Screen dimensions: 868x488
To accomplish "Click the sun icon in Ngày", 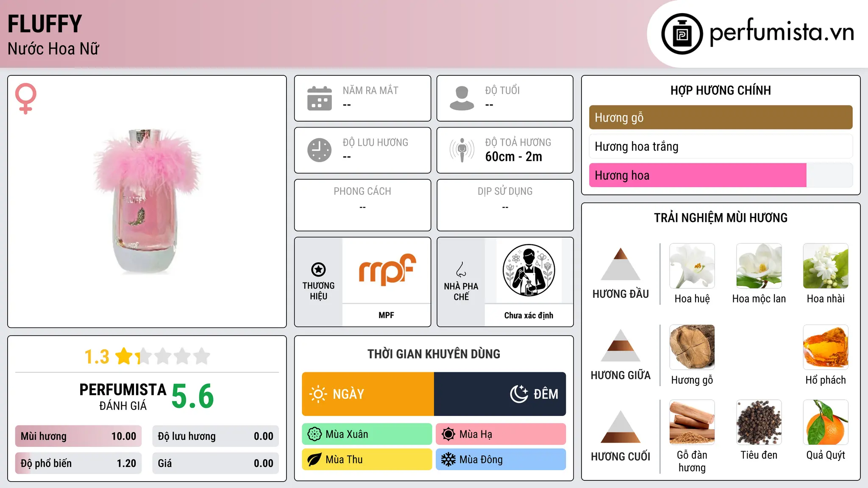I will 318,394.
